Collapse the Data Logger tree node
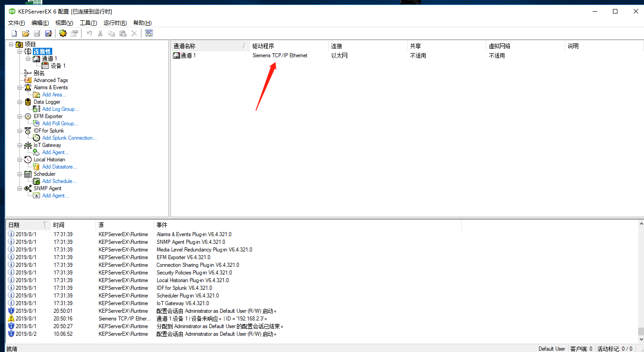The width and height of the screenshot is (644, 352). click(x=19, y=102)
